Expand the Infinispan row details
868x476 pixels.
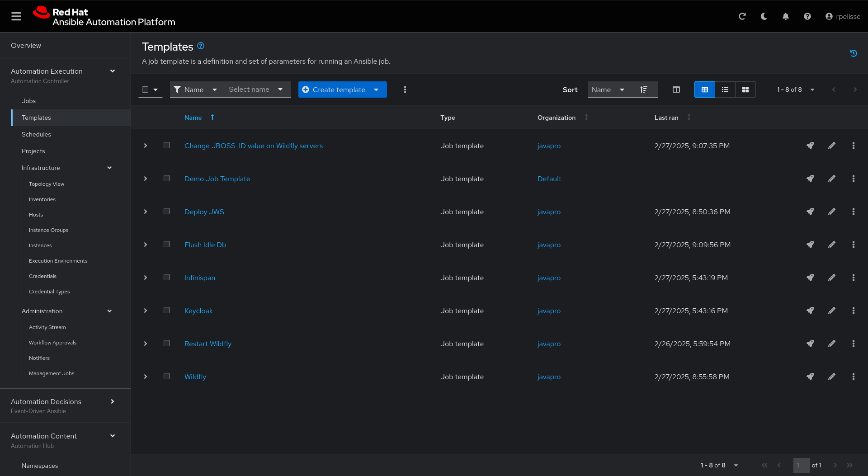click(146, 278)
